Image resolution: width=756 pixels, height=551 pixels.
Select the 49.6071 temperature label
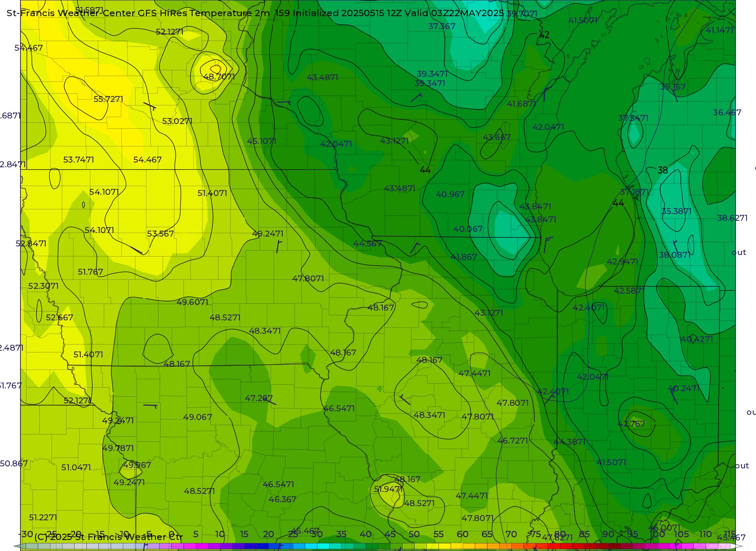pyautogui.click(x=192, y=302)
